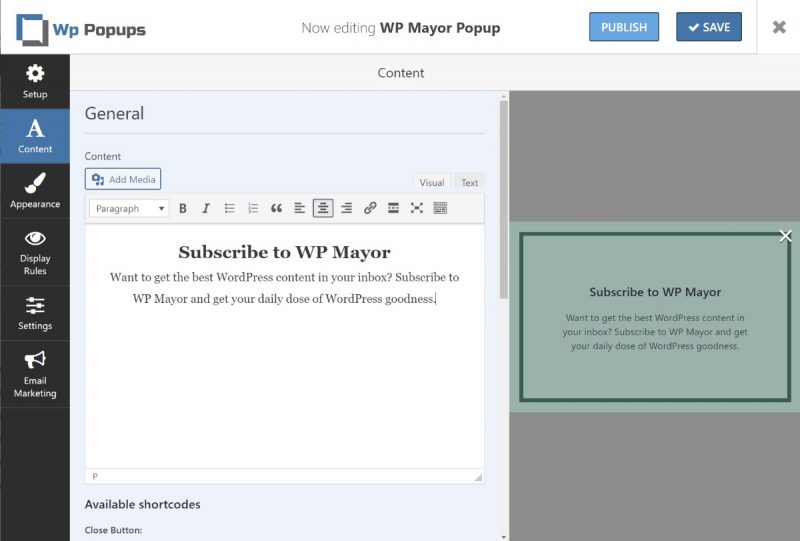Align text to the left

tap(299, 208)
